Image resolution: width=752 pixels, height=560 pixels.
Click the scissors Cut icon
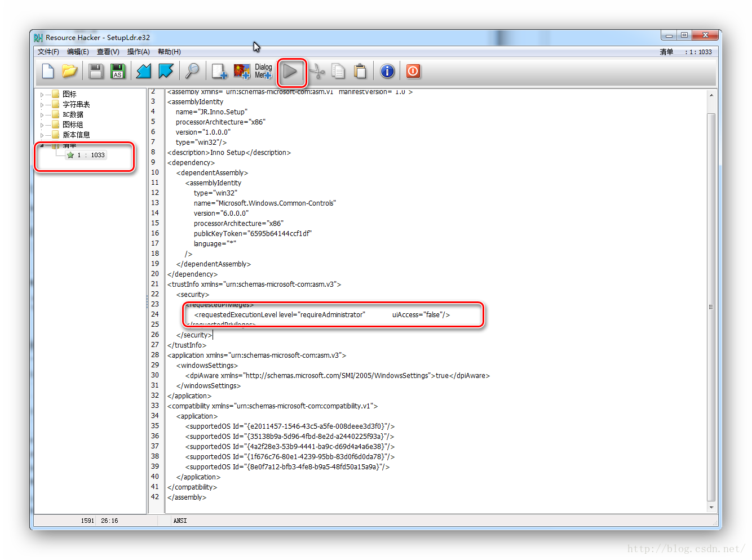pyautogui.click(x=317, y=71)
